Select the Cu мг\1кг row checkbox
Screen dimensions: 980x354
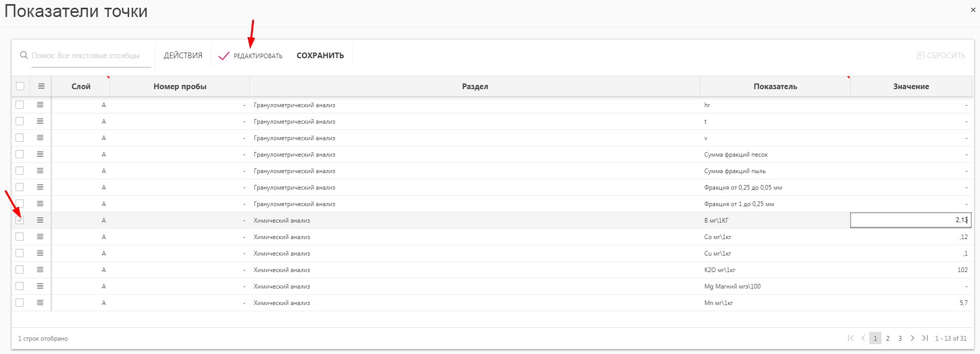coord(20,253)
